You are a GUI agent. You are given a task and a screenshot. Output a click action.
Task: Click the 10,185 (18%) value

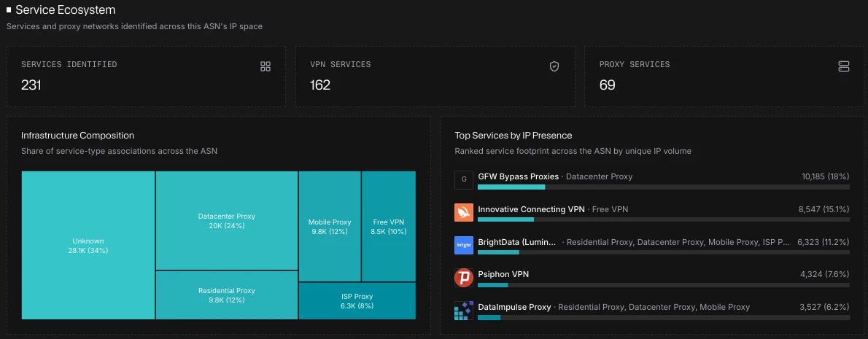(826, 176)
